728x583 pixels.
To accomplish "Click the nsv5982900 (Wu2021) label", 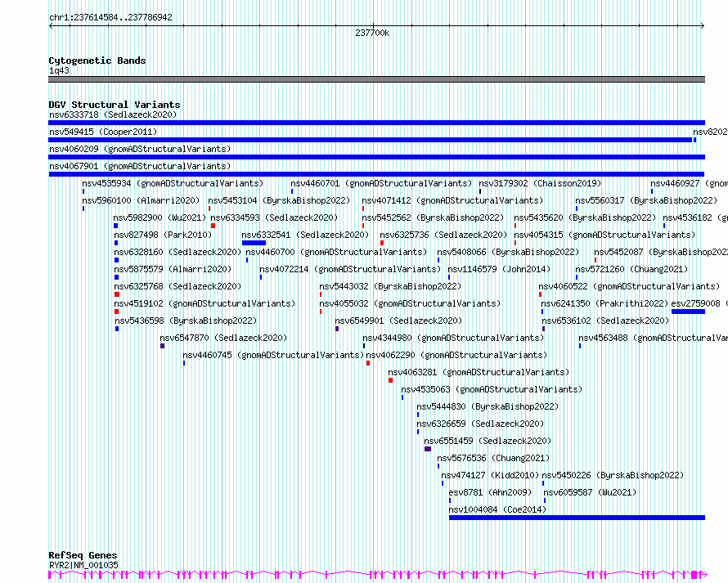I will (x=160, y=218).
